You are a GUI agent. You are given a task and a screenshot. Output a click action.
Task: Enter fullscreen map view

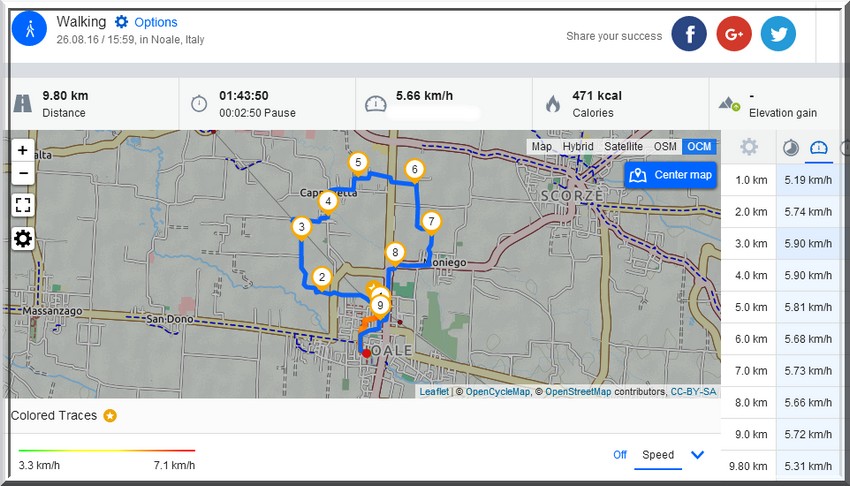pyautogui.click(x=23, y=205)
